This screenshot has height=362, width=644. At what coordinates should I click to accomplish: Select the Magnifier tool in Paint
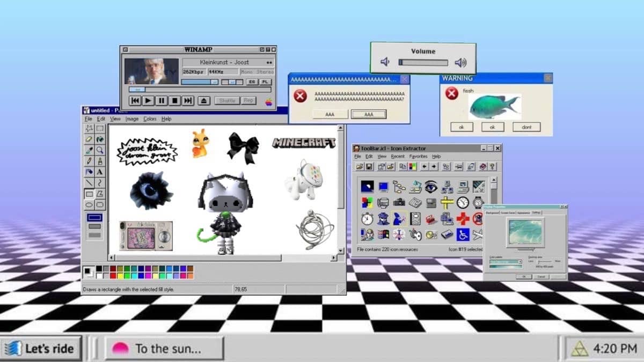pyautogui.click(x=100, y=150)
